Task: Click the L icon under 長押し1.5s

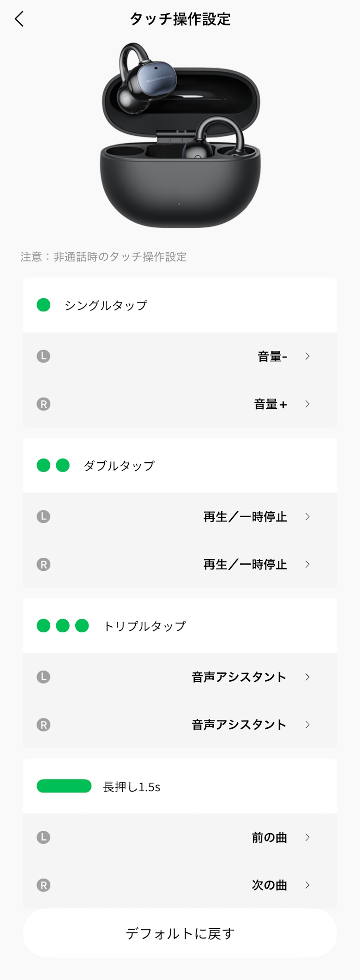Action: point(43,837)
